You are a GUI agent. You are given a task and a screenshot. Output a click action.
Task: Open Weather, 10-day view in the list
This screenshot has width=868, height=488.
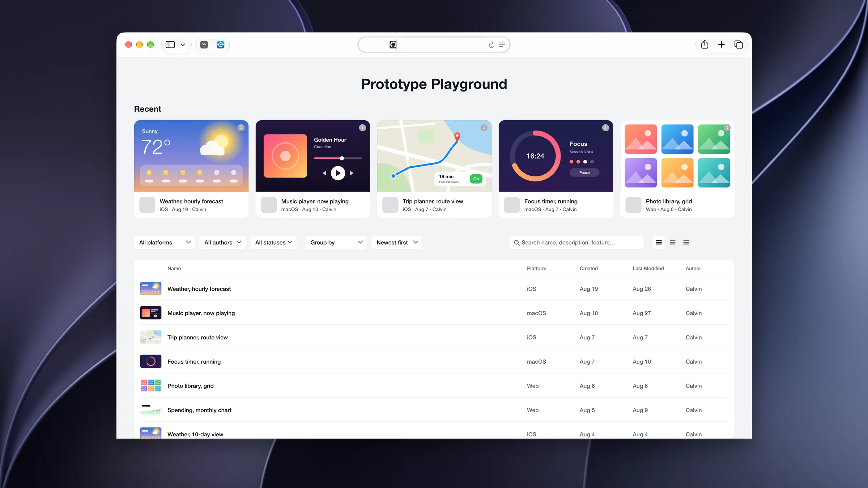point(195,434)
